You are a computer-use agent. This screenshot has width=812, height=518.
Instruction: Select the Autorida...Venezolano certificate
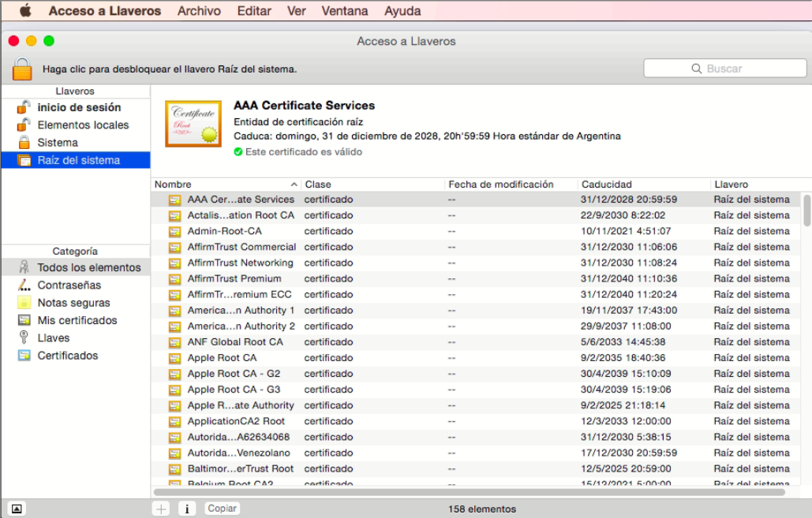coord(477,453)
